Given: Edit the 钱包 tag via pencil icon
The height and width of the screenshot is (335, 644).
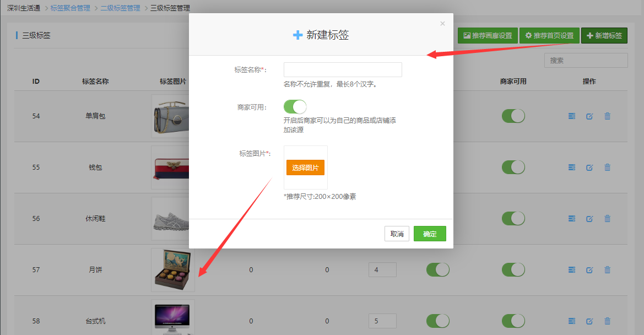Looking at the screenshot, I should [589, 167].
